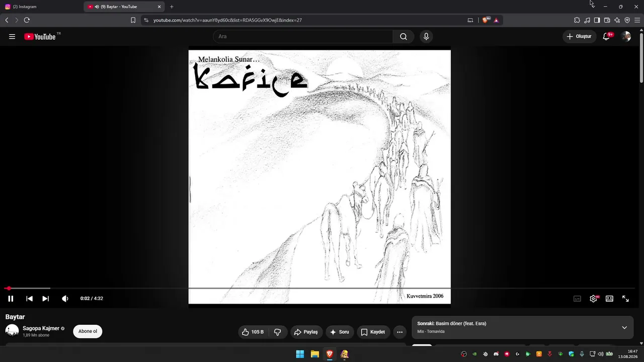644x362 pixels.
Task: Skip to the next video
Action: [x=45, y=299]
